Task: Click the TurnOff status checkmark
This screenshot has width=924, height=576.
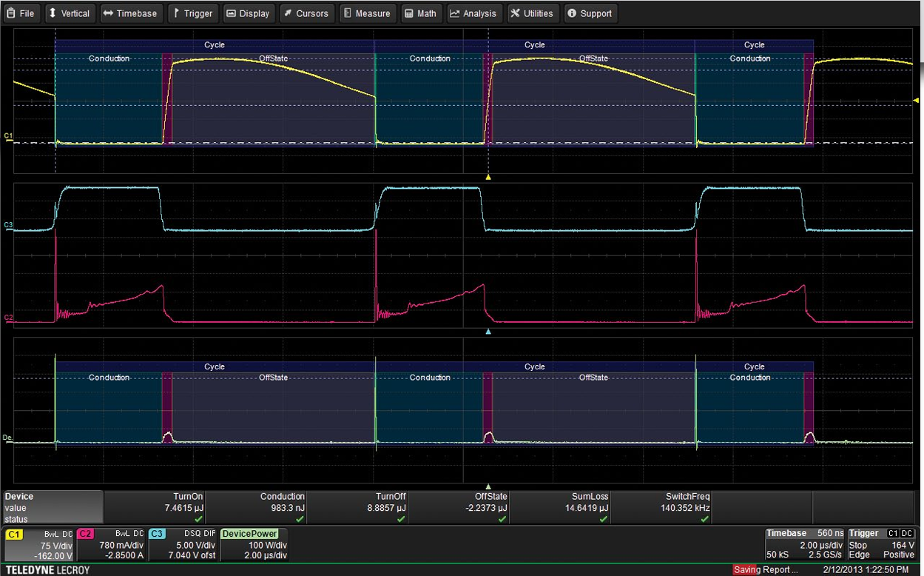Action: coord(401,520)
